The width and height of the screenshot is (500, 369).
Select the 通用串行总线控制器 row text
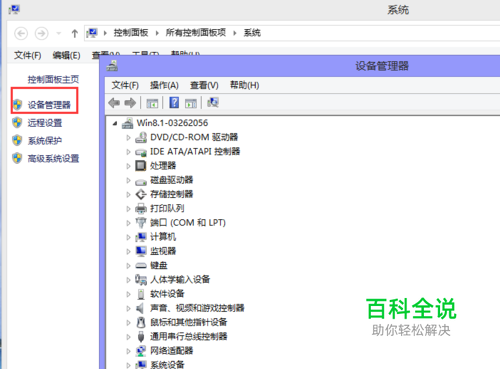[x=189, y=336]
